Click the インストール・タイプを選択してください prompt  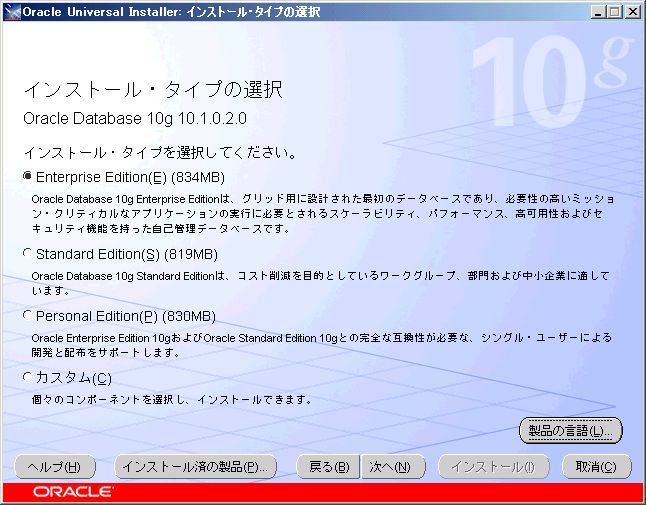[160, 152]
